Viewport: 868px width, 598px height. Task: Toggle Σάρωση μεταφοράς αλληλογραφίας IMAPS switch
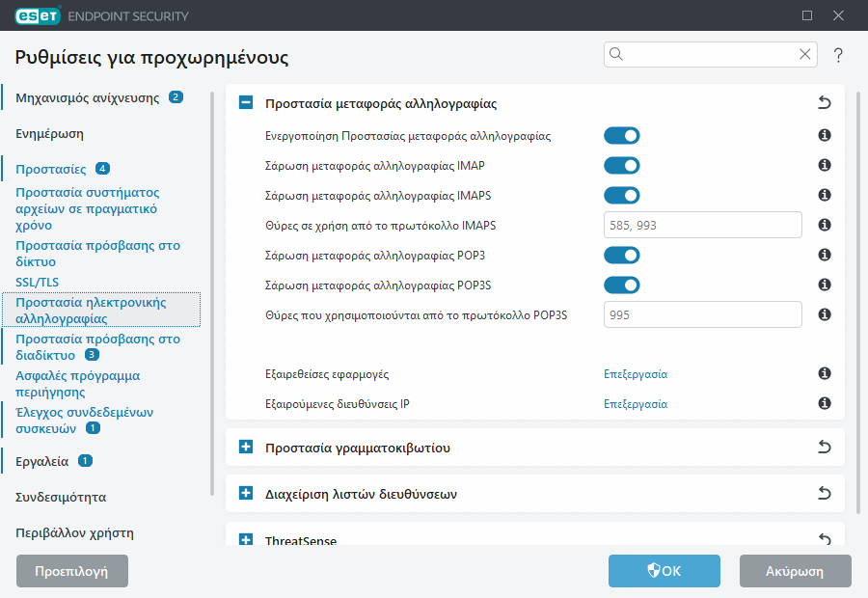click(622, 196)
